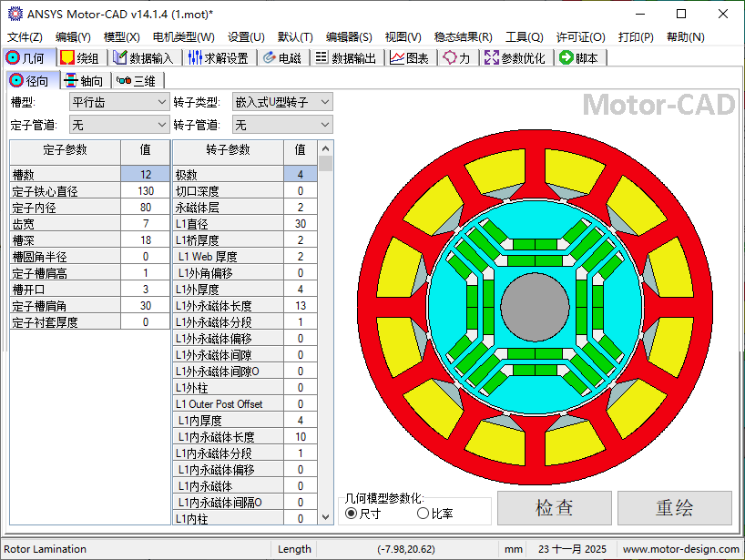Open the 稳态结果(R) menu
Image resolution: width=745 pixels, height=560 pixels.
(x=464, y=37)
